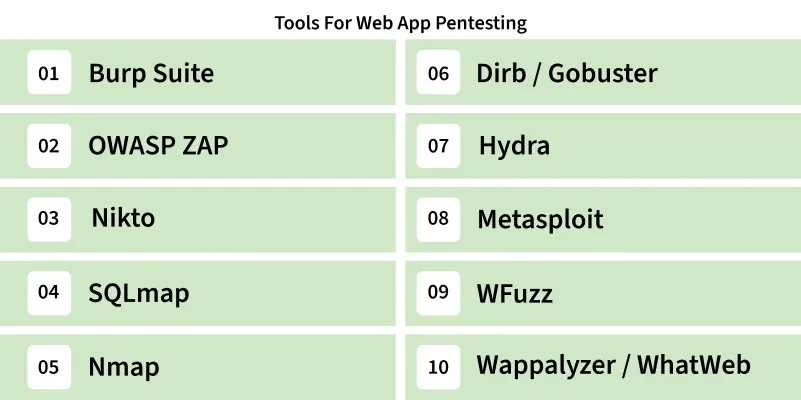Click the Wappalyzer / WhatWeb label
The width and height of the screenshot is (801, 400).
click(x=613, y=365)
